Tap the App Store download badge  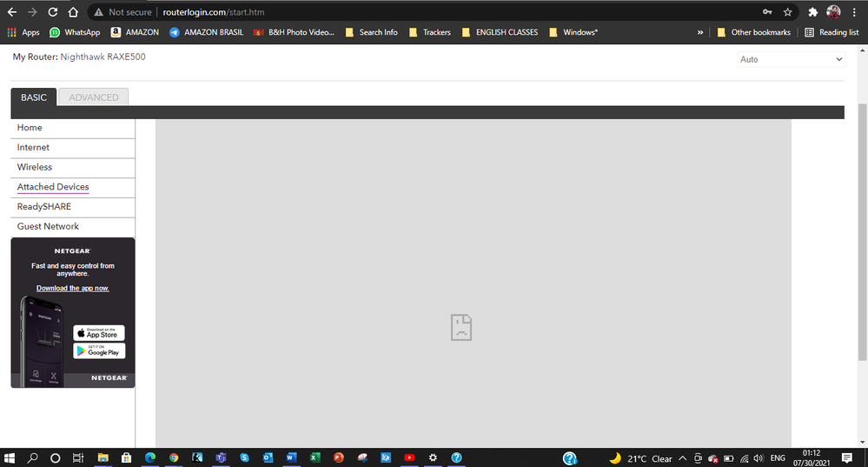click(x=99, y=333)
